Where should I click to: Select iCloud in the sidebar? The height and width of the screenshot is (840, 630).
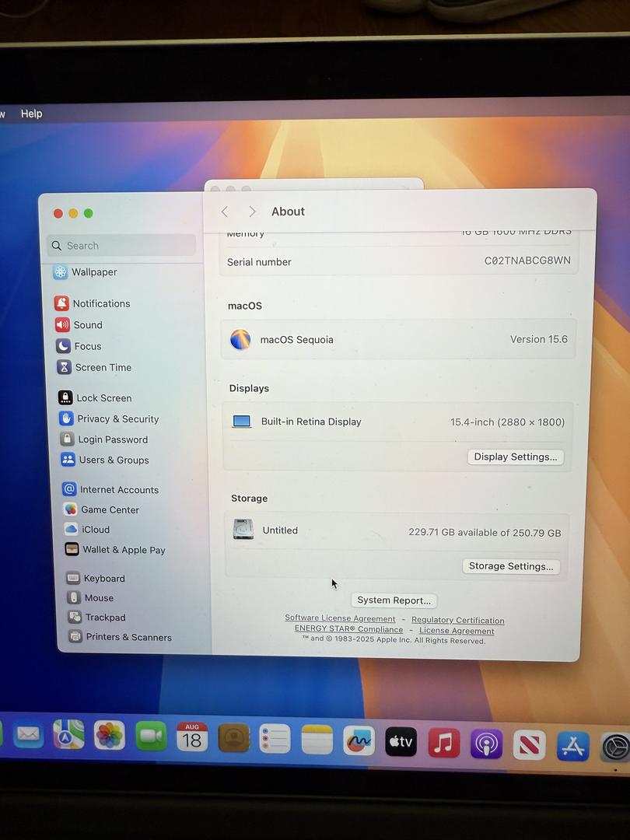87,530
